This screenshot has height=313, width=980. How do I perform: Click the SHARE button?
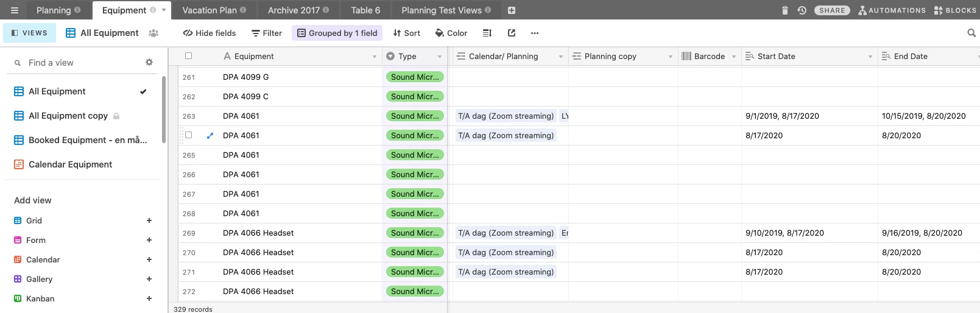tap(832, 10)
